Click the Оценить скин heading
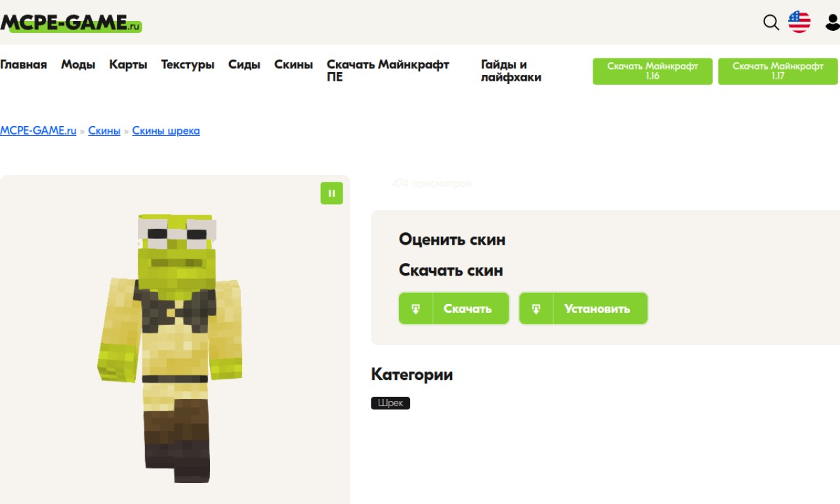The image size is (840, 504). click(452, 240)
